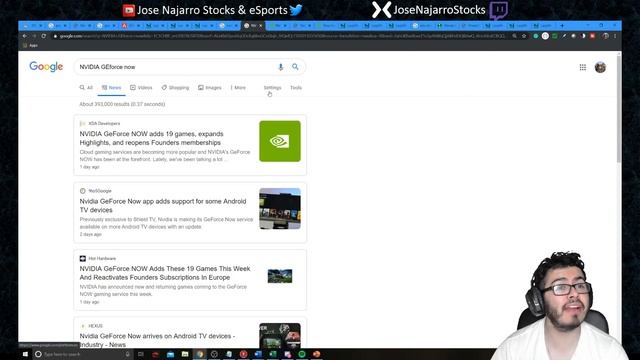640x360 pixels.
Task: Switch to the Shopping search tab
Action: (175, 88)
